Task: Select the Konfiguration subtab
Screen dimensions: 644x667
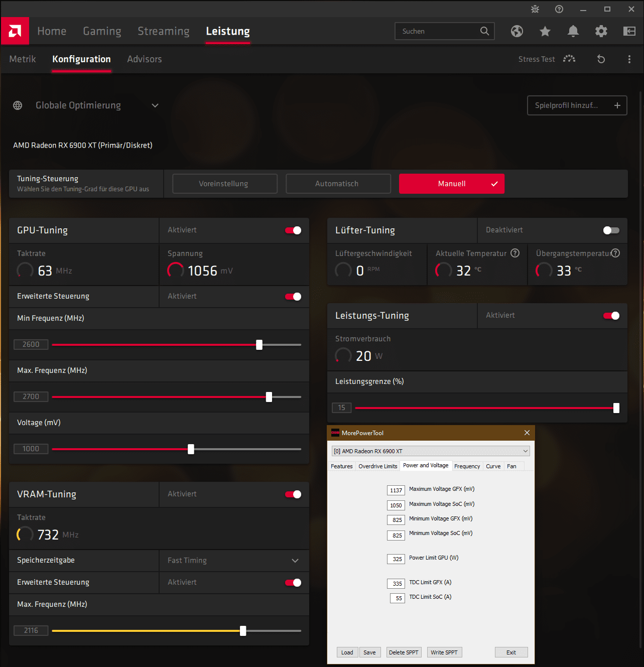Action: point(81,59)
